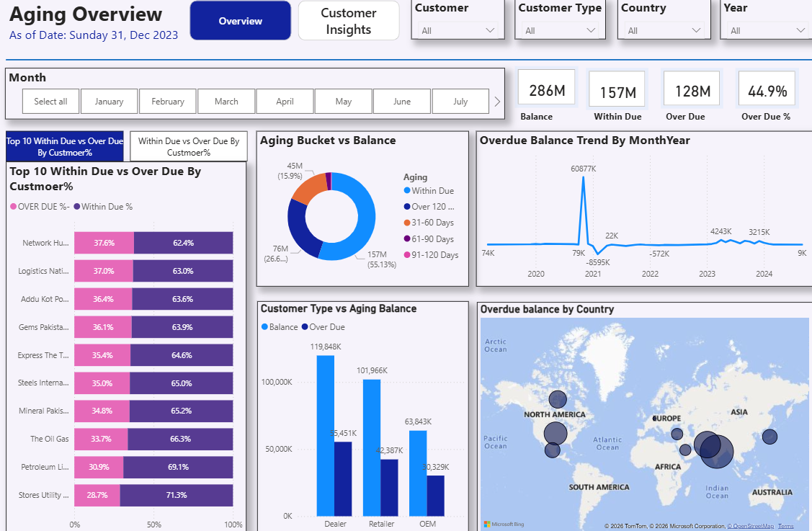Viewport: 812px width, 531px height.
Task: Click the 'Mineral Pakis...' customer label
Action: click(43, 411)
